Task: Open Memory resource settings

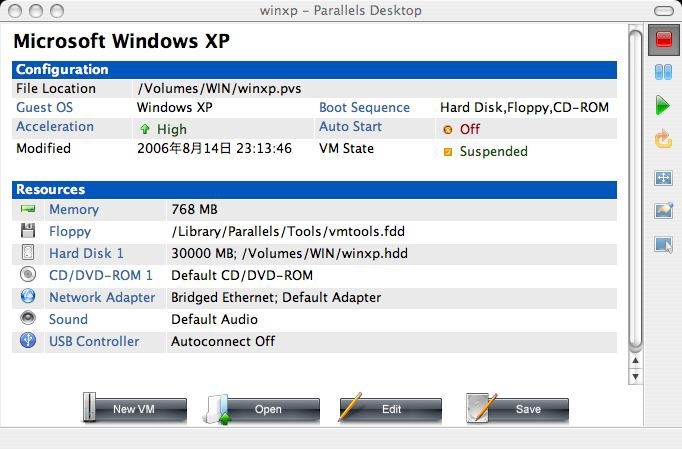Action: click(74, 210)
